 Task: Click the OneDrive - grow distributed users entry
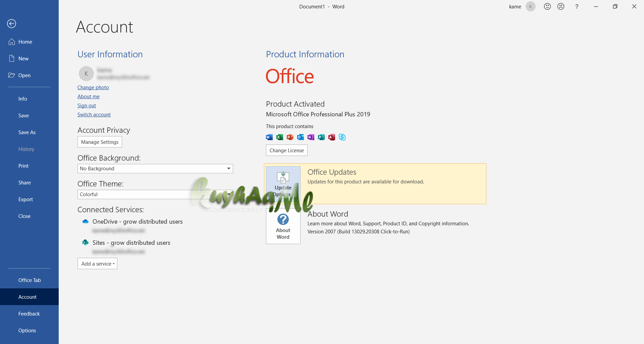(138, 222)
